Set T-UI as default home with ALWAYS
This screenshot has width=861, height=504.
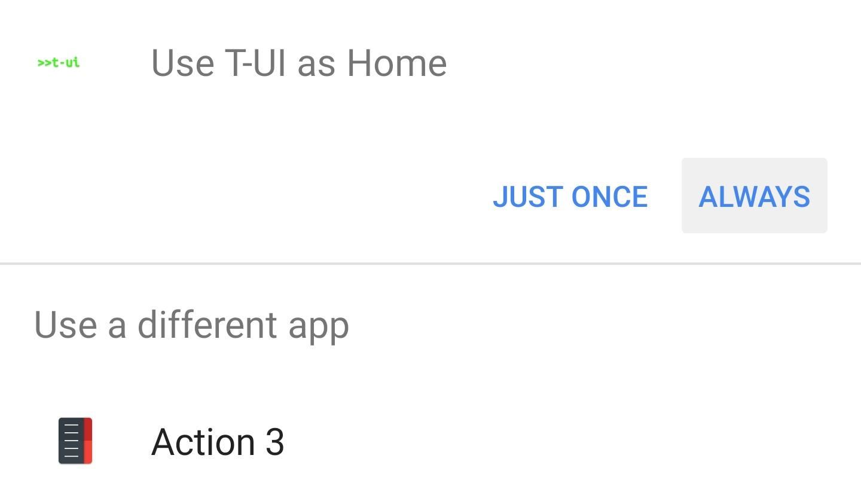tap(754, 196)
